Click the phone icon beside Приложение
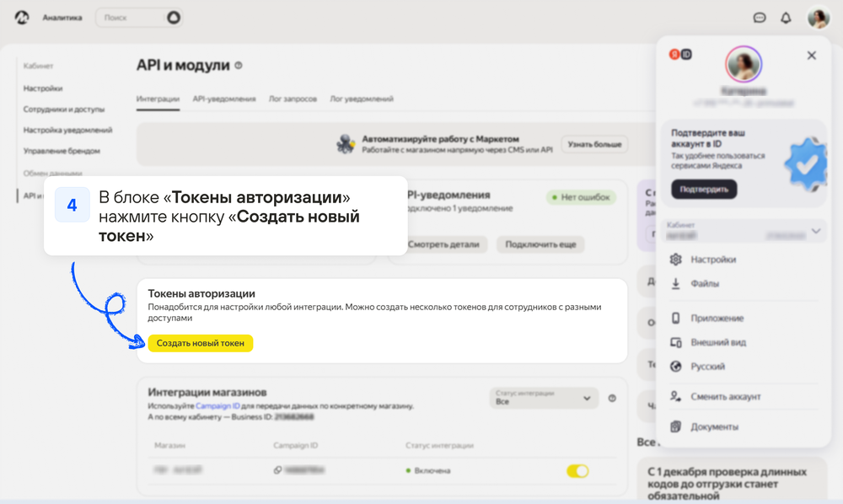This screenshot has width=843, height=504. 676,318
